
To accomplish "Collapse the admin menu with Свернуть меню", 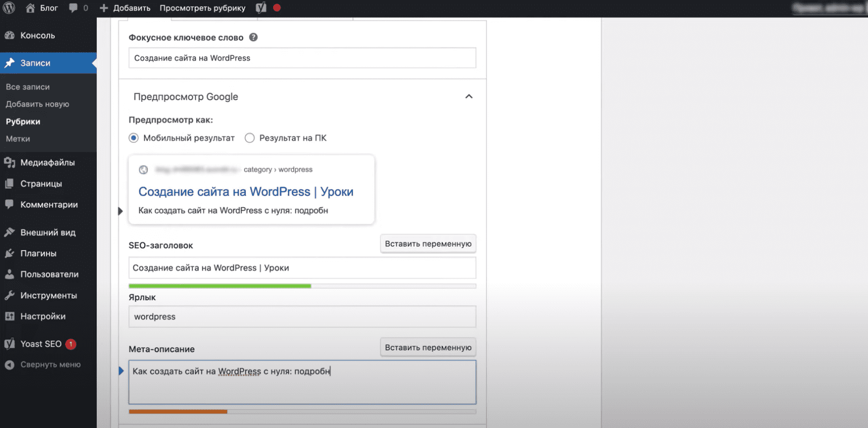I will click(50, 364).
